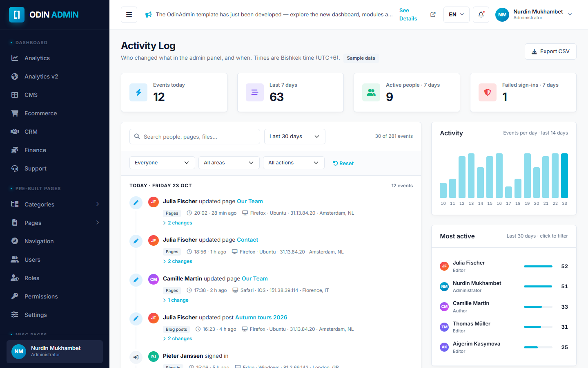Open the Last 30 days range dropdown

point(295,137)
